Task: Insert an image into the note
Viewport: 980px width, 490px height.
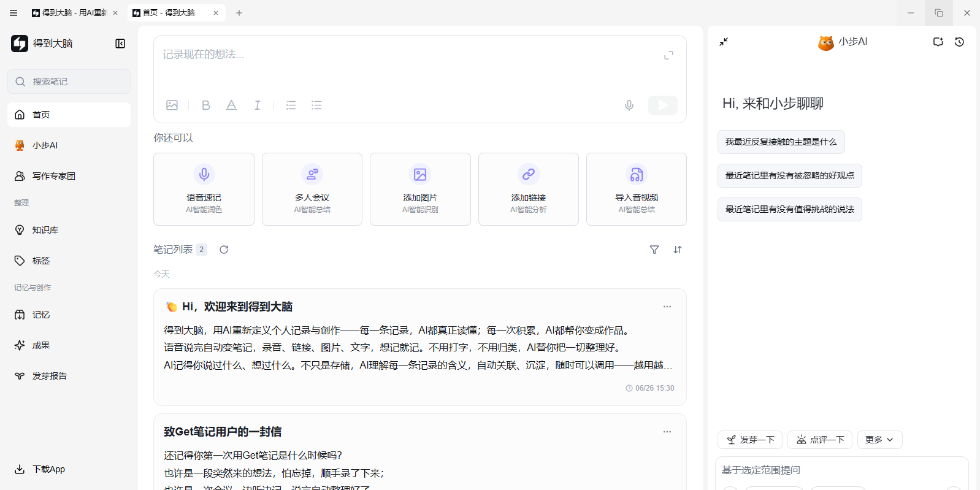Action: click(x=172, y=105)
